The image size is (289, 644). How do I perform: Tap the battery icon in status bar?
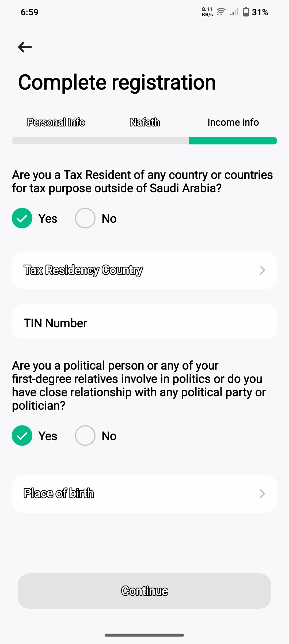point(246,12)
